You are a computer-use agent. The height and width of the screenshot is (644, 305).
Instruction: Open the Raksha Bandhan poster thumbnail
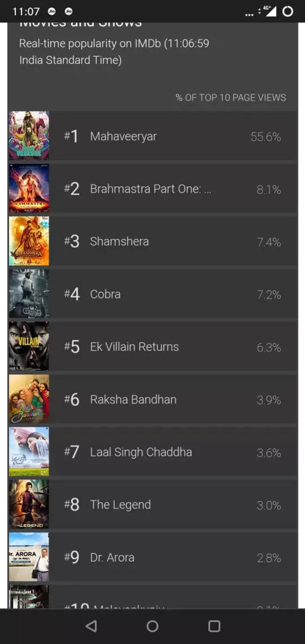point(29,399)
